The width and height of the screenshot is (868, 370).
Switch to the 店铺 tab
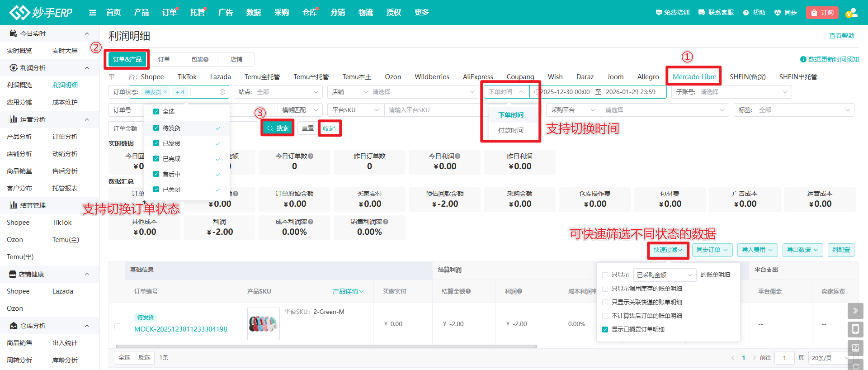[236, 59]
